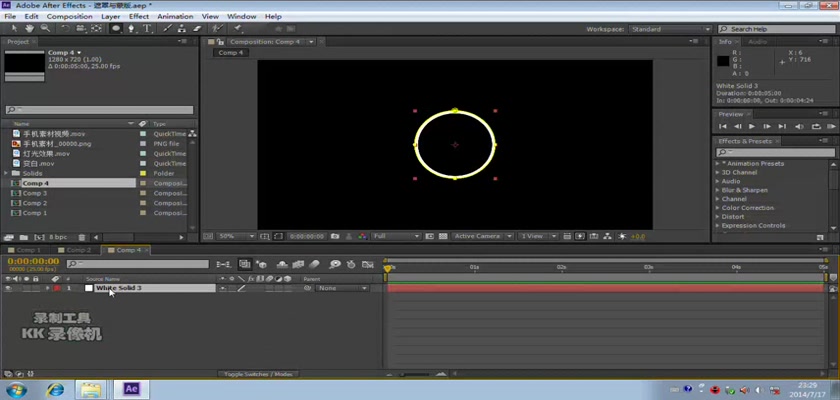Select the Hand tool
840x400 pixels.
[31, 28]
